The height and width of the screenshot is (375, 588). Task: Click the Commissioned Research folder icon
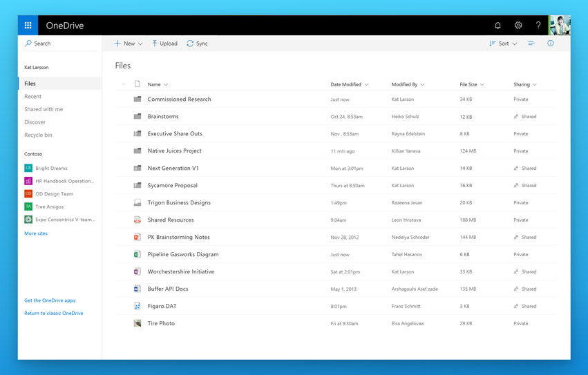click(x=137, y=99)
